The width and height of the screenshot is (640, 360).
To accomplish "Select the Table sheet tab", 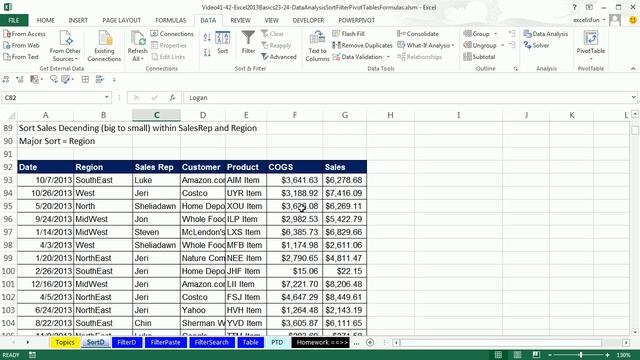I will point(250,342).
